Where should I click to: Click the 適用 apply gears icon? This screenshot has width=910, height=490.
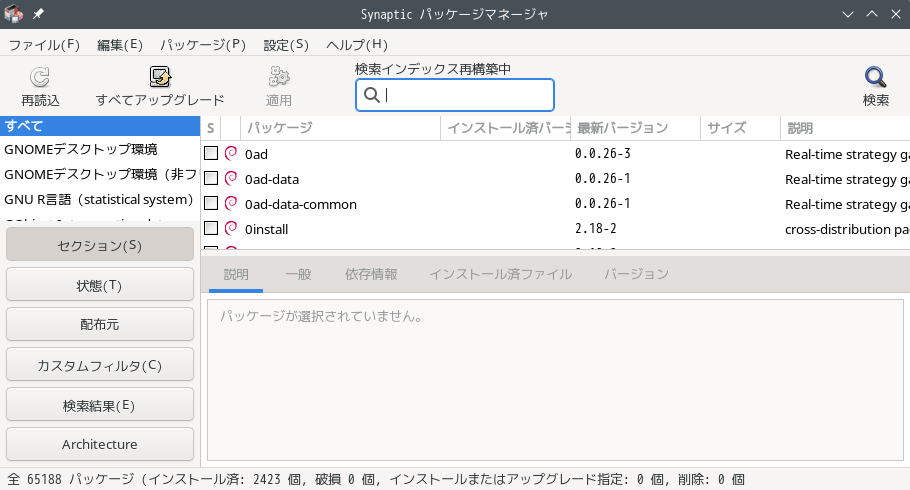[x=279, y=77]
